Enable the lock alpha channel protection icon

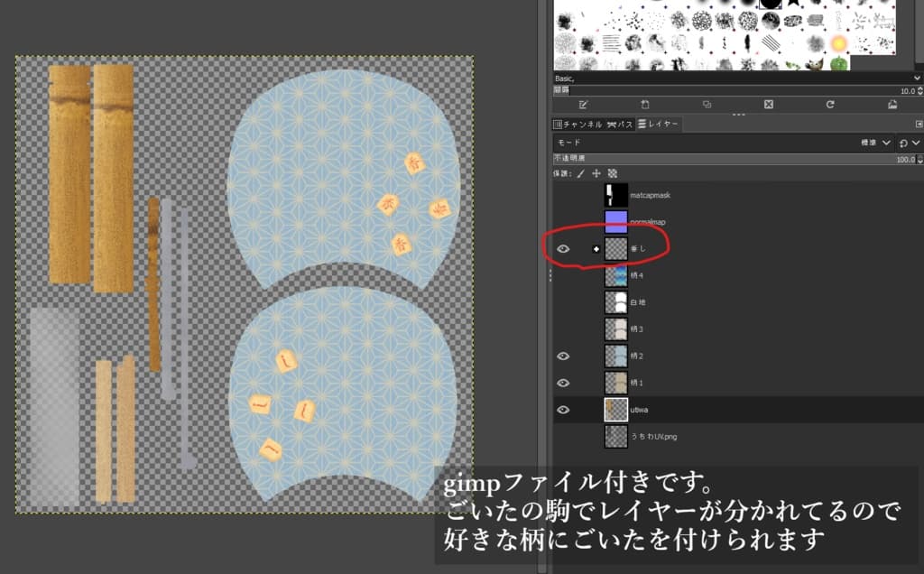[x=612, y=173]
